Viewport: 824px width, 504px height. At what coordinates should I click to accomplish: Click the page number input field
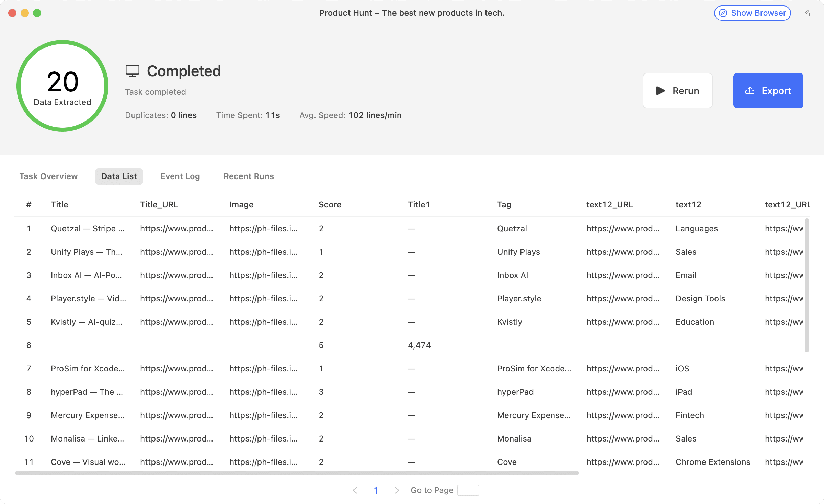(x=467, y=490)
